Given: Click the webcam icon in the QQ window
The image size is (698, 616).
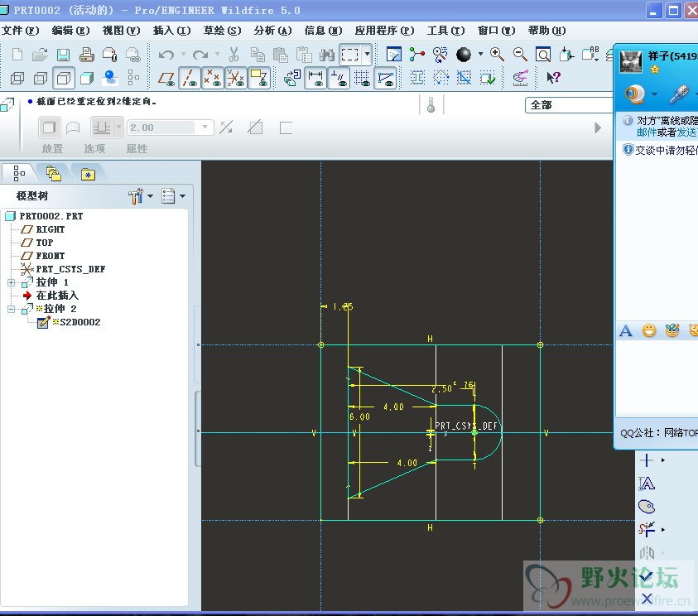Looking at the screenshot, I should (x=635, y=94).
